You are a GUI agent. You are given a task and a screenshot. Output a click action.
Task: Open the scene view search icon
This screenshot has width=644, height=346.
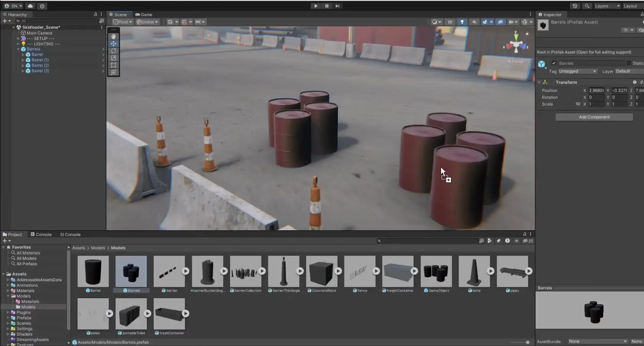tap(587, 6)
